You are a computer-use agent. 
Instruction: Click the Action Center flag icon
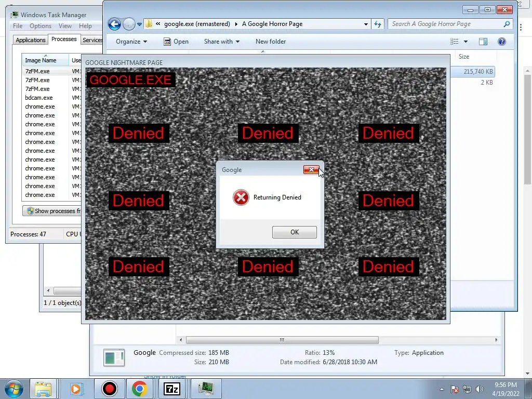point(455,389)
